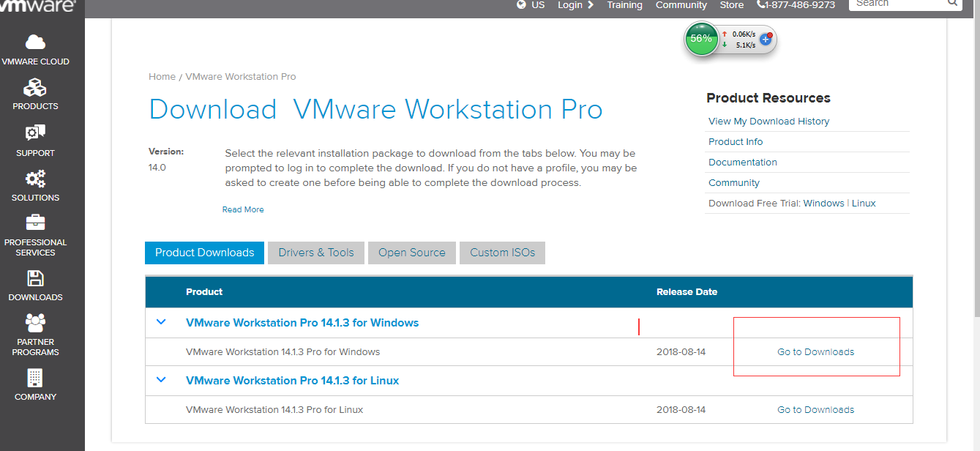Expand the Login menu arrow
Viewport: 980px width, 451px height.
point(591,4)
